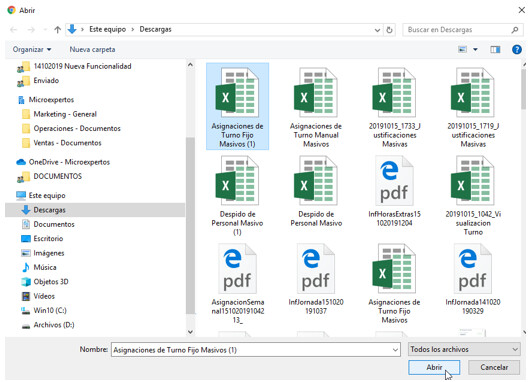
Task: Select InfJornada141020190329 PDF file
Action: pos(473,279)
